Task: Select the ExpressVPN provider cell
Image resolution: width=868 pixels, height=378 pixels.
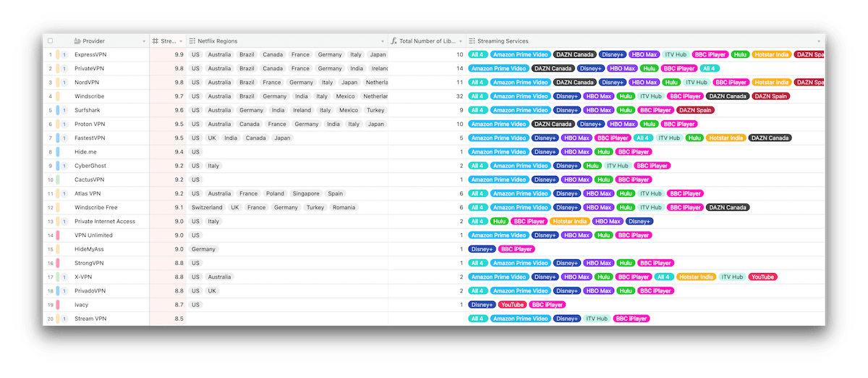Action: coord(110,55)
